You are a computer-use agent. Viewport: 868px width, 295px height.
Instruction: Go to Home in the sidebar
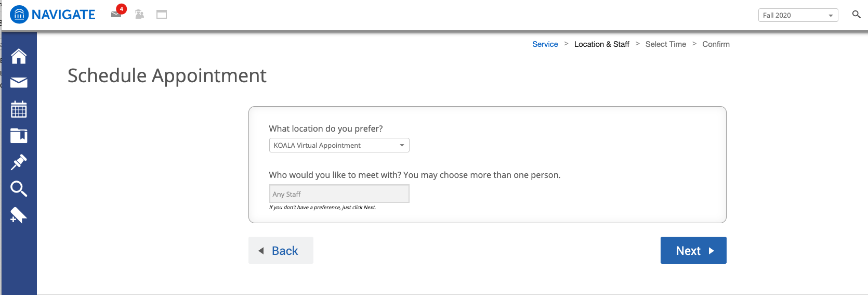(19, 56)
